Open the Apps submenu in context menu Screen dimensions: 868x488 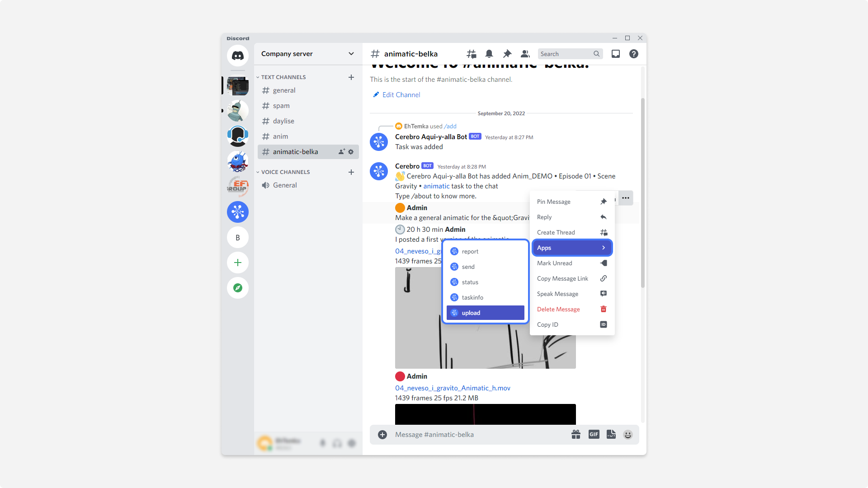[571, 247]
